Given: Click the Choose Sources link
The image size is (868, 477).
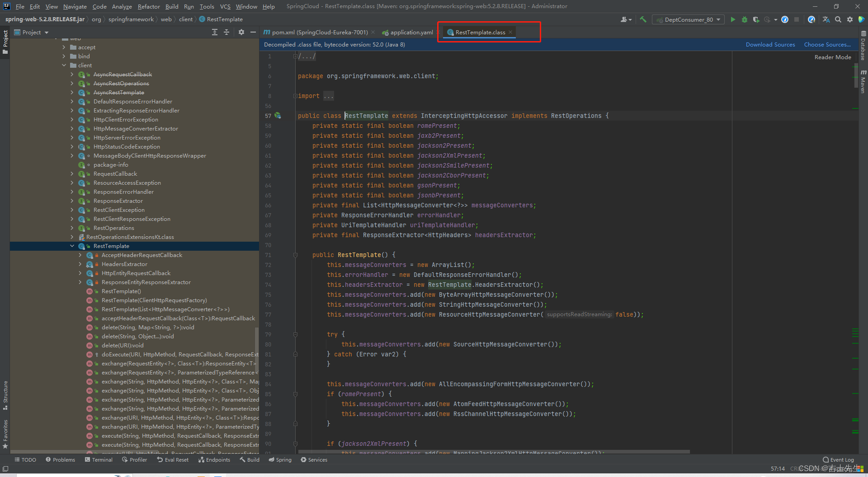Looking at the screenshot, I should coord(827,45).
